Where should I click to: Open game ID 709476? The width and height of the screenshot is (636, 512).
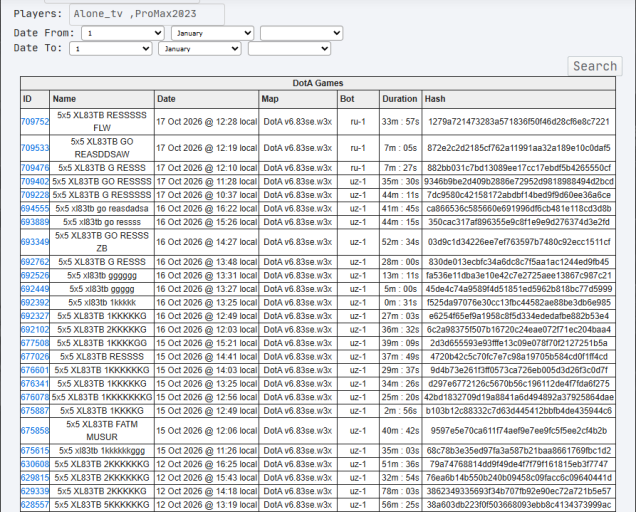pyautogui.click(x=35, y=168)
